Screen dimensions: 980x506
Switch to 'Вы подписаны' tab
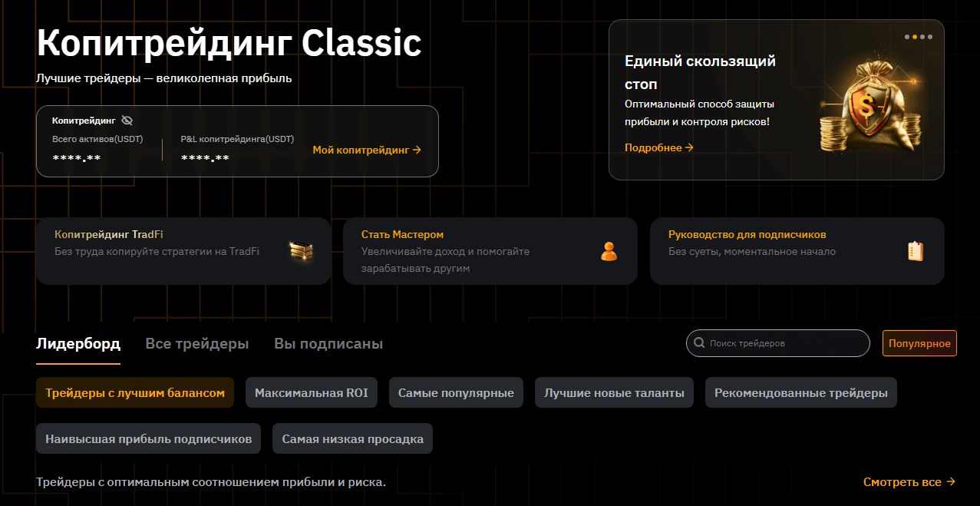point(328,344)
